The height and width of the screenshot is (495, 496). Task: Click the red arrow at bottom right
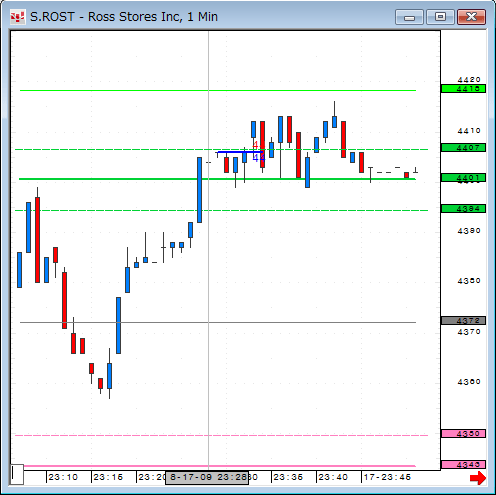[478, 478]
